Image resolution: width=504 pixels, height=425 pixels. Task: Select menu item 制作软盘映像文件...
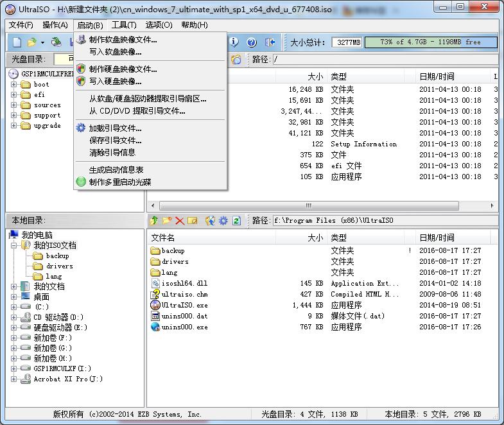pos(150,40)
